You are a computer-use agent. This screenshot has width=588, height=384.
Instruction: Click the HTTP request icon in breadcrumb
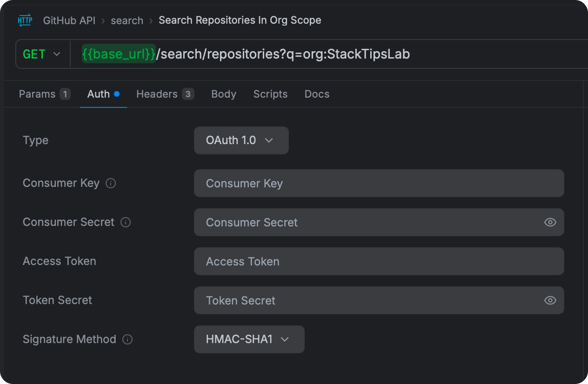click(x=25, y=20)
